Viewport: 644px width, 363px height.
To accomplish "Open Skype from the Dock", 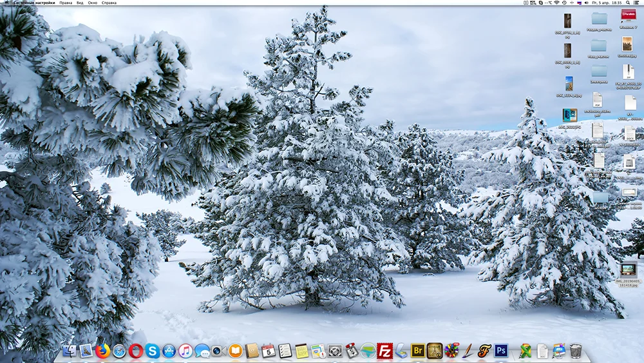I will coord(153,351).
